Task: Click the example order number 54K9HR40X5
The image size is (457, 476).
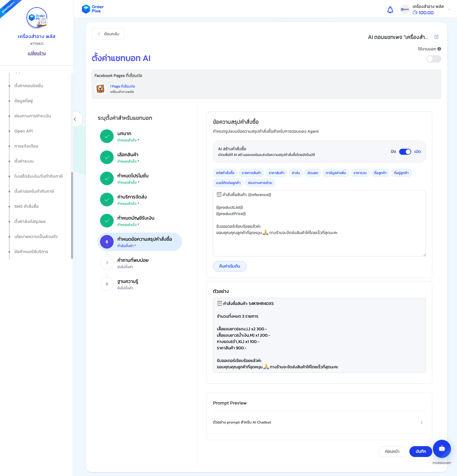Action: (261, 304)
